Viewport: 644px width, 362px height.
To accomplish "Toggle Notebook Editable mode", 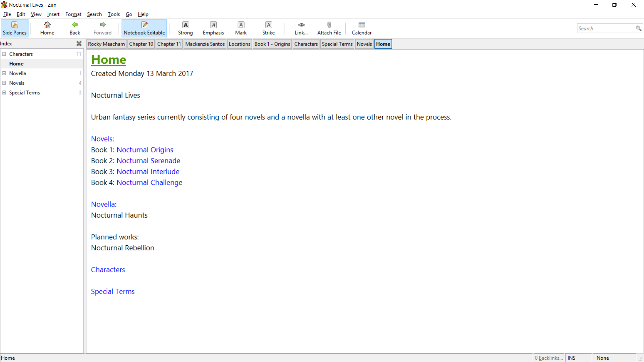I will tap(144, 28).
